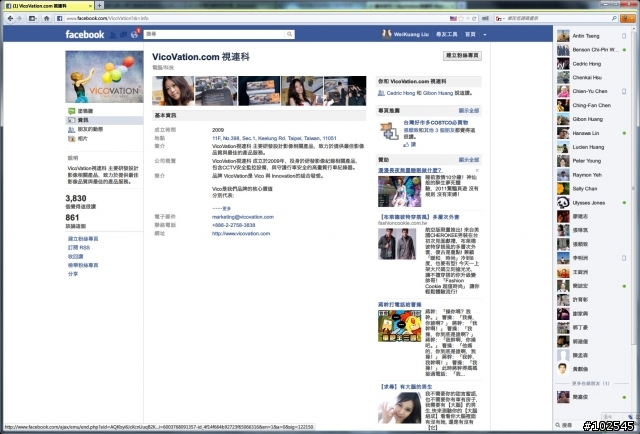The height and width of the screenshot is (434, 640).
Task: Open the Cedric Hong mutual friend link
Action: point(400,93)
